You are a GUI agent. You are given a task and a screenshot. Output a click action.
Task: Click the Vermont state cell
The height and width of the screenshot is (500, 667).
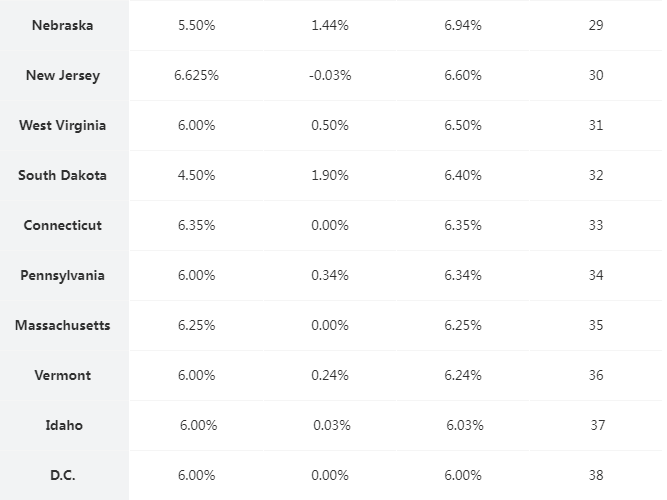(x=63, y=375)
